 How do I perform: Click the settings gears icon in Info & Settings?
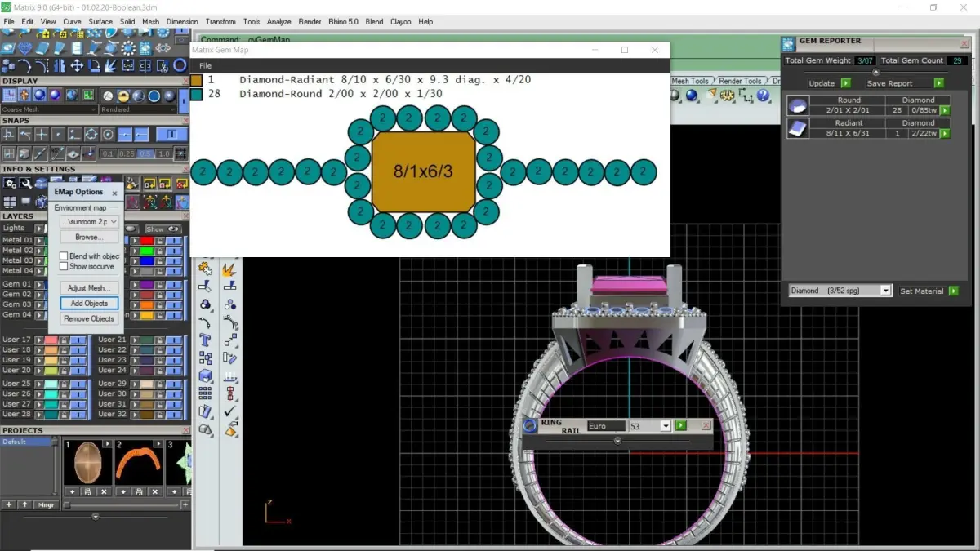10,184
